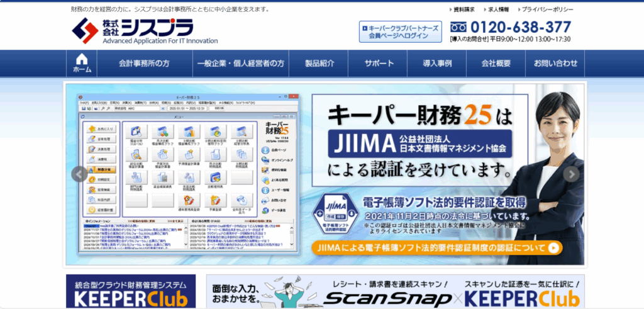Image resolution: width=644 pixels, height=309 pixels.
Task: Advance to the next carousel slide
Action: click(x=571, y=174)
